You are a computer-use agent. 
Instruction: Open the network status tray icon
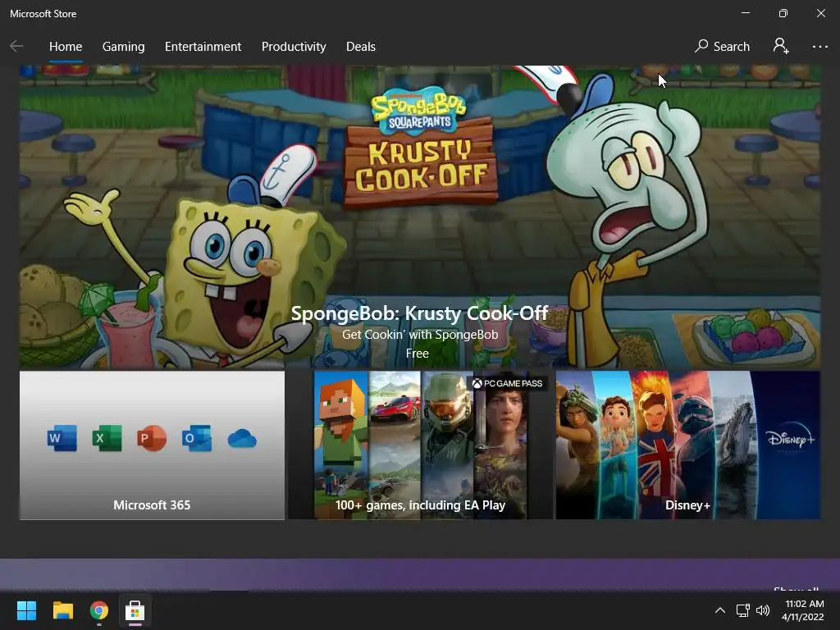tap(742, 610)
